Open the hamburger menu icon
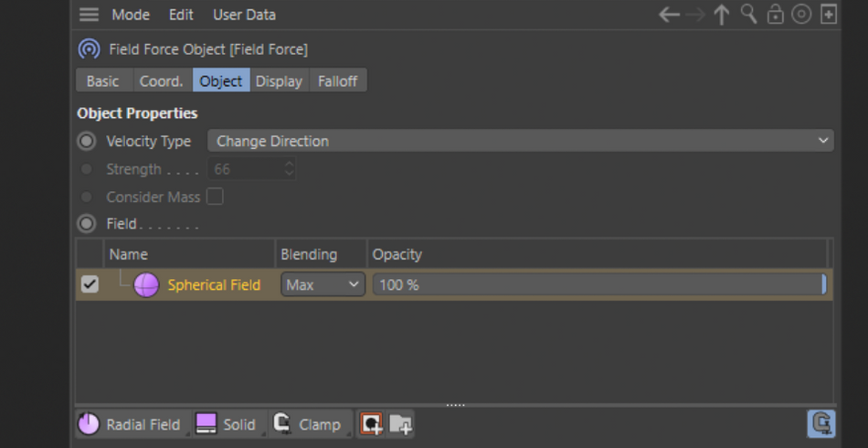Viewport: 868px width, 448px height. tap(89, 15)
